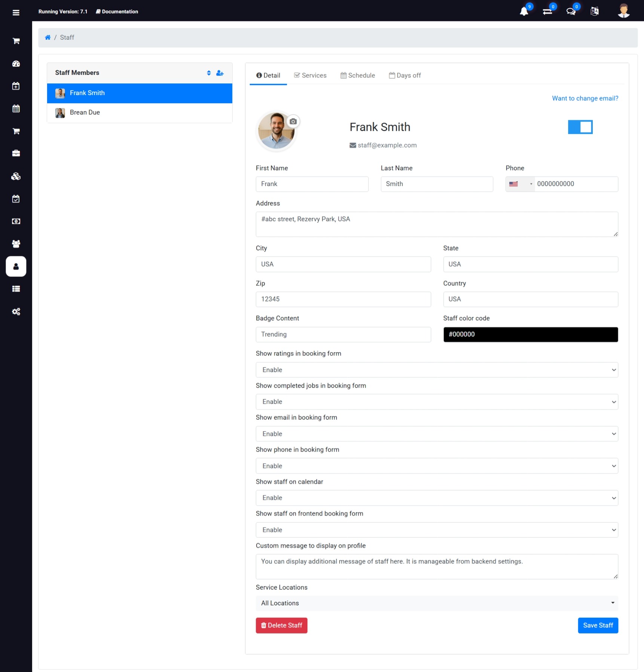Toggle Frank Smith's status switch
Viewport: 644px width, 672px height.
580,127
